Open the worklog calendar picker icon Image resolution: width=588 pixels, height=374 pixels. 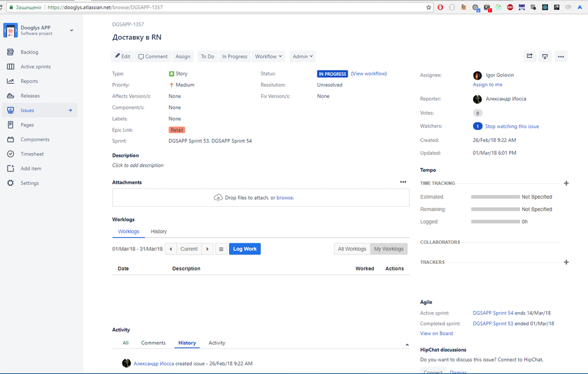221,249
